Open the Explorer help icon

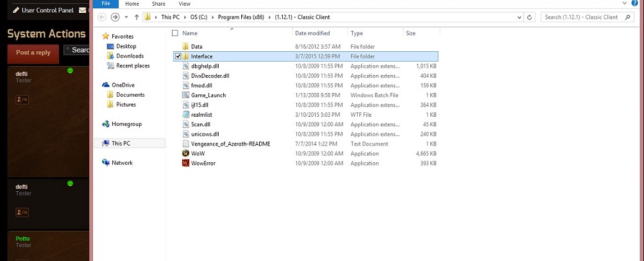(x=636, y=3)
